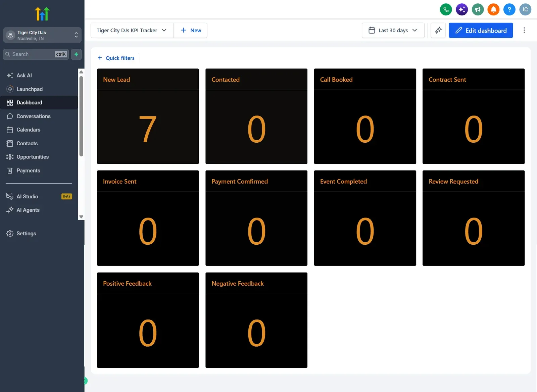The height and width of the screenshot is (392, 537).
Task: Click the megaphone announcements icon
Action: (478, 9)
